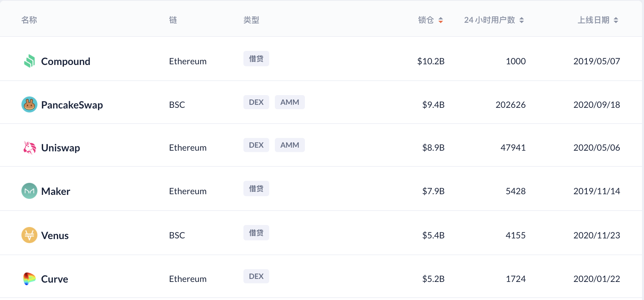Click the Maker $7.9B locked value
This screenshot has width=644, height=300.
click(x=433, y=191)
